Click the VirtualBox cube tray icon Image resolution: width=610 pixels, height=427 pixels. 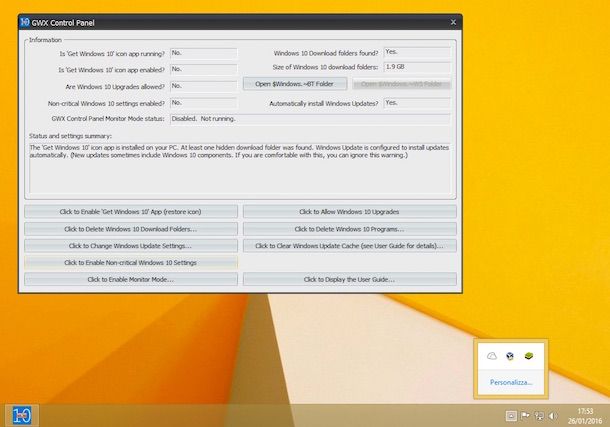pyautogui.click(x=510, y=356)
